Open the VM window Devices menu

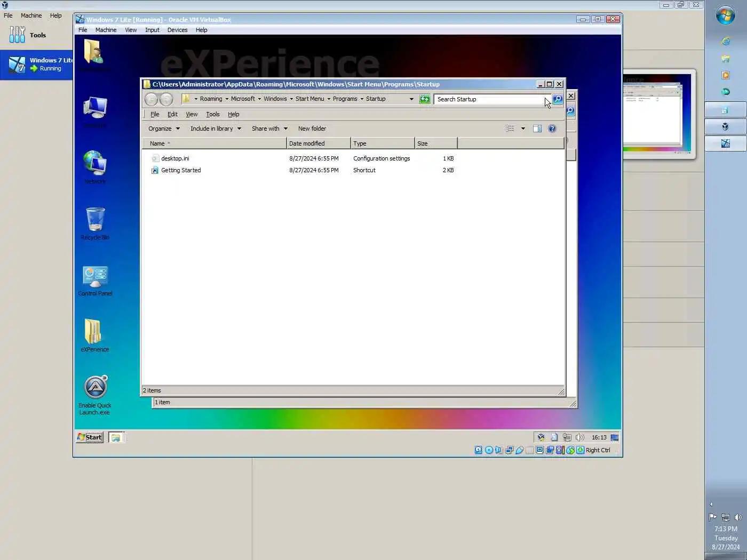pos(177,30)
